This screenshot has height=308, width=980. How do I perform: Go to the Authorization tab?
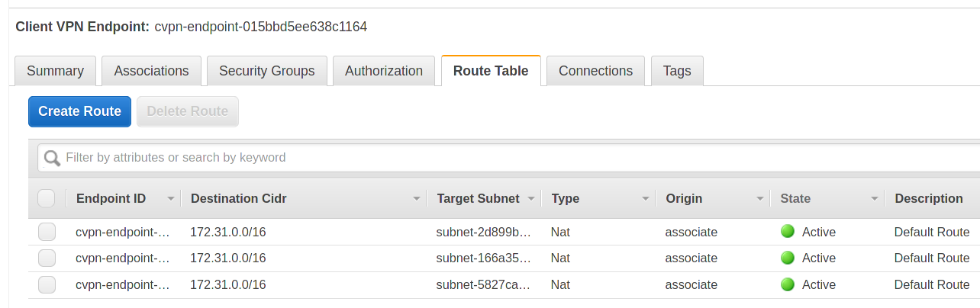coord(383,71)
